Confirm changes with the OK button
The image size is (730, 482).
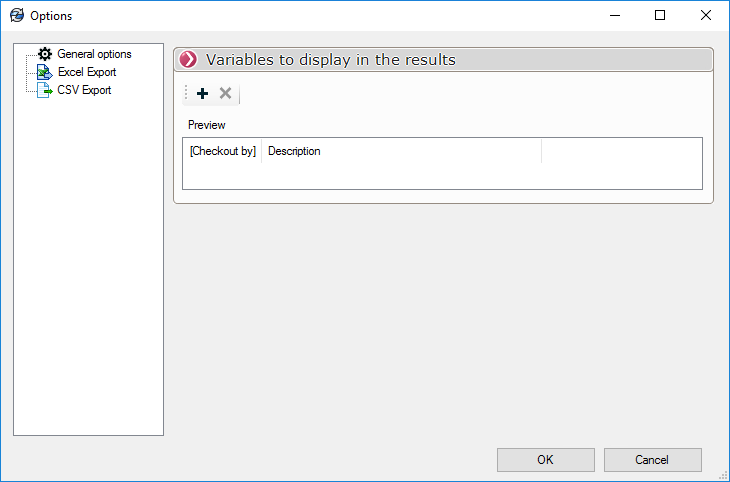[545, 460]
